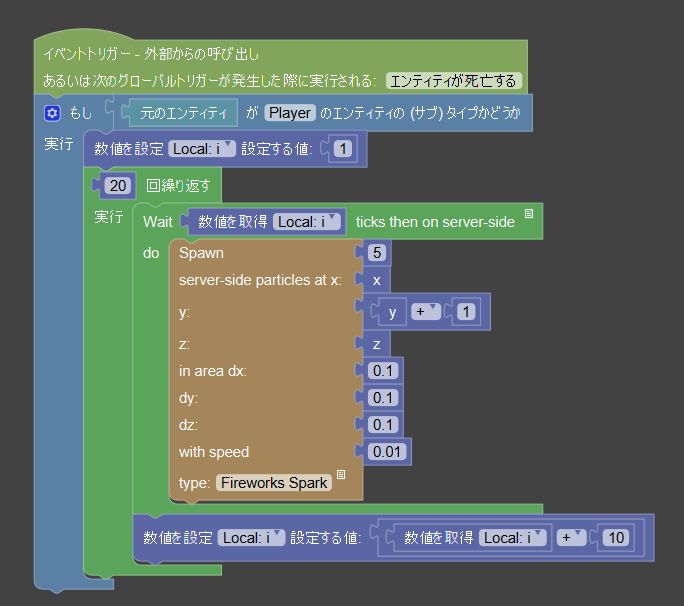Open the Local: i dropdown in the first 数値を設定 block
684x606 pixels.
(x=202, y=149)
